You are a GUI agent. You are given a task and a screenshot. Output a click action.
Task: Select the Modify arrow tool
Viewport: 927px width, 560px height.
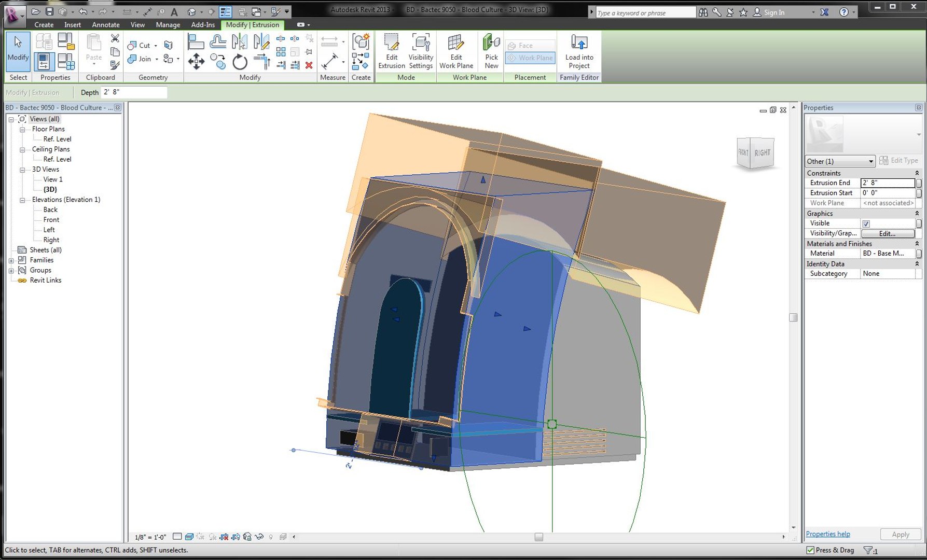[x=18, y=51]
